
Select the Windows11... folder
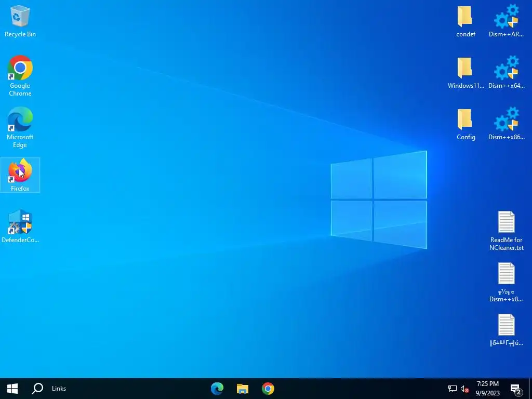[x=465, y=73]
